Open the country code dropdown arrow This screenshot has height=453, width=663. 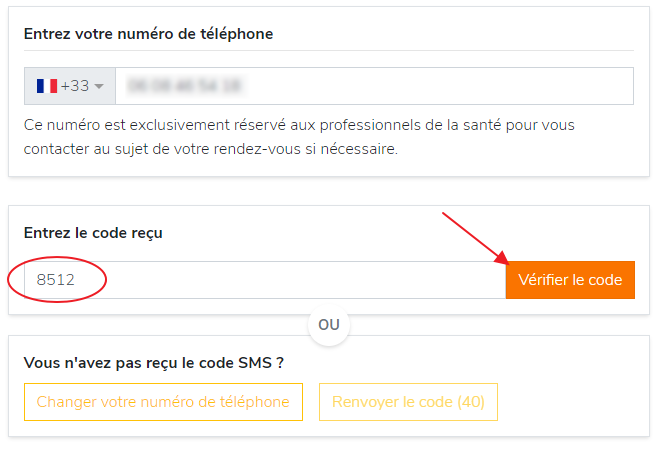(x=99, y=86)
